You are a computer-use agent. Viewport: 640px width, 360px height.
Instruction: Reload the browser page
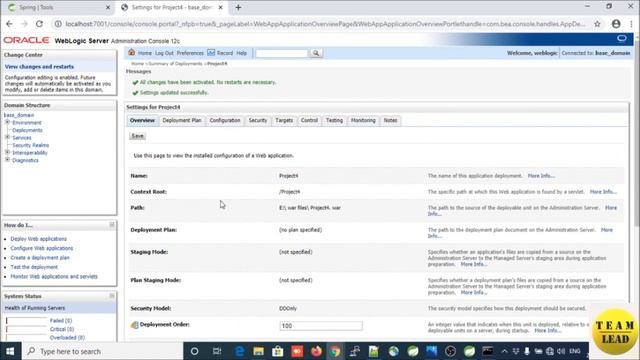(39, 24)
